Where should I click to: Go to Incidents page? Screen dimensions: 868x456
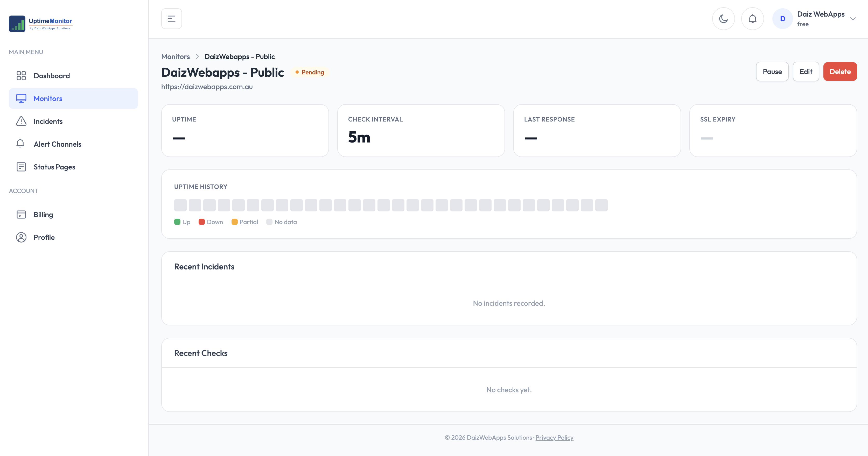pyautogui.click(x=73, y=121)
